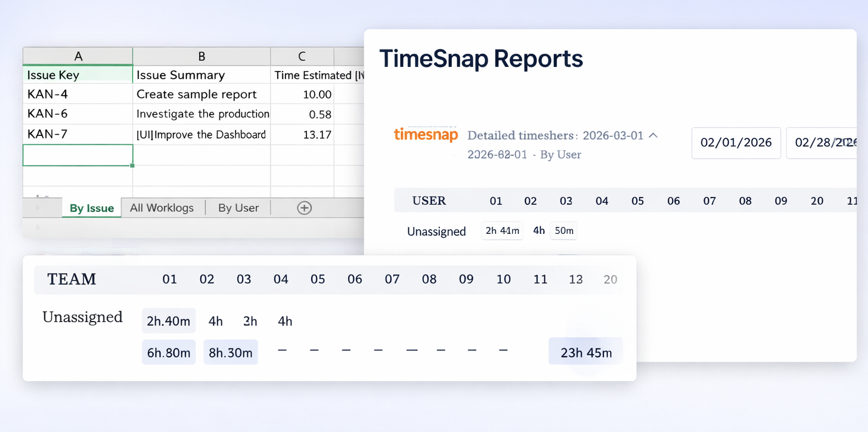This screenshot has width=868, height=432.
Task: Select column B header in spreadsheet
Action: pyautogui.click(x=201, y=56)
